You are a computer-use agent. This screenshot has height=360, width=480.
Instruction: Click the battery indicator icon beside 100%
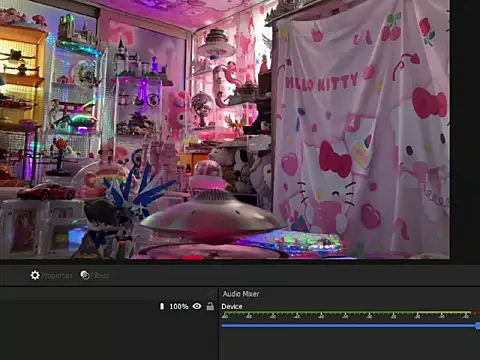point(162,306)
